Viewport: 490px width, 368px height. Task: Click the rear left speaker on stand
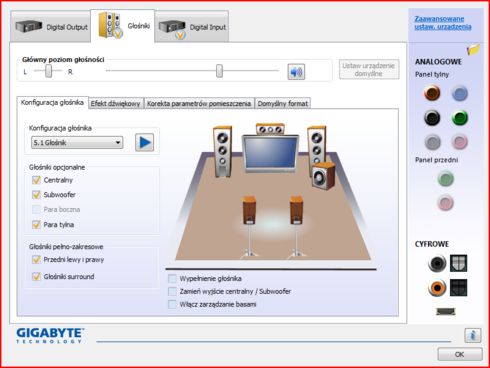coord(249,226)
